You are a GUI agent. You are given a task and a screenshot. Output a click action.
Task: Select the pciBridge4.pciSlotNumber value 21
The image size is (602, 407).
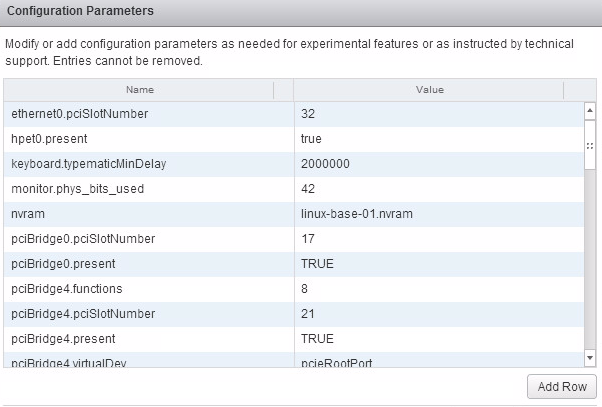(x=308, y=314)
